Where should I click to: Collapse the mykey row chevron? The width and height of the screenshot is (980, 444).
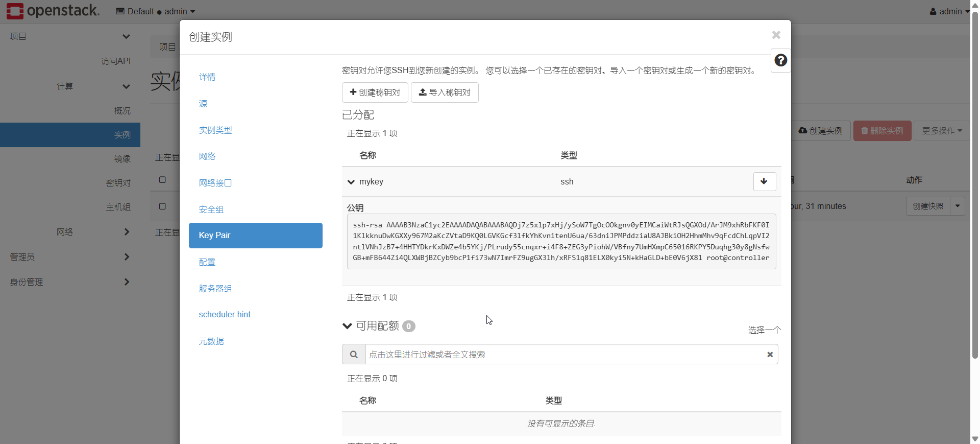point(351,182)
